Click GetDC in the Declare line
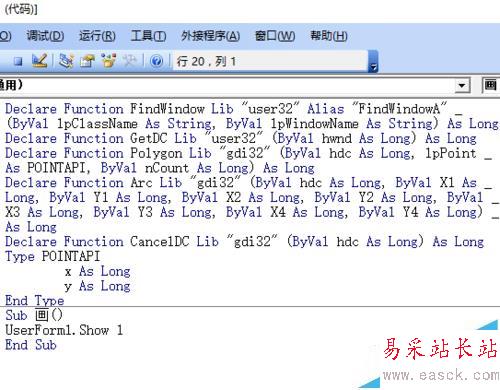Image resolution: width=500 pixels, height=390 pixels. 148,138
